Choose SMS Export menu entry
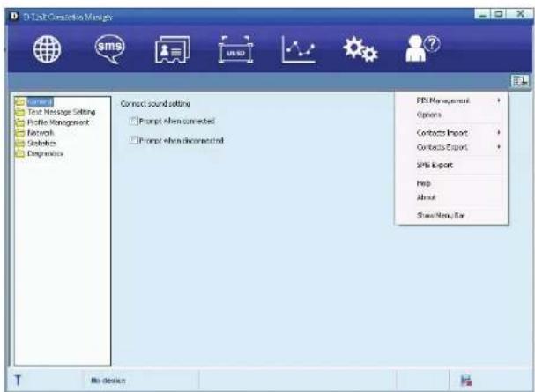535x392 pixels. pyautogui.click(x=451, y=165)
